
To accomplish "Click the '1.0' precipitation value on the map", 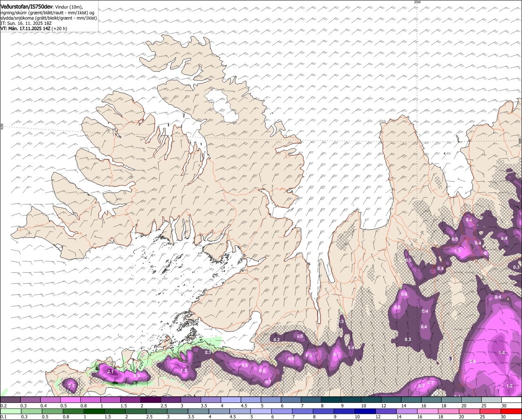I will (458, 251).
